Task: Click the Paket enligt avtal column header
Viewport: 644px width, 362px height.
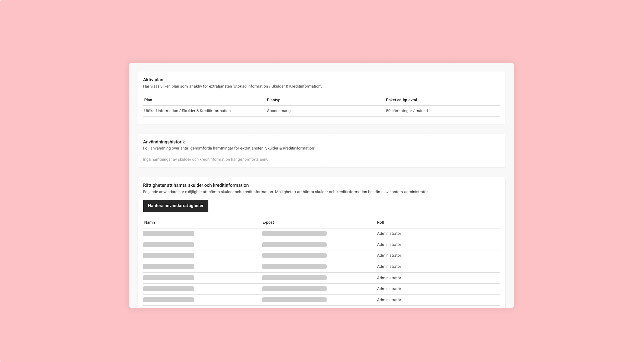Action: (401, 100)
